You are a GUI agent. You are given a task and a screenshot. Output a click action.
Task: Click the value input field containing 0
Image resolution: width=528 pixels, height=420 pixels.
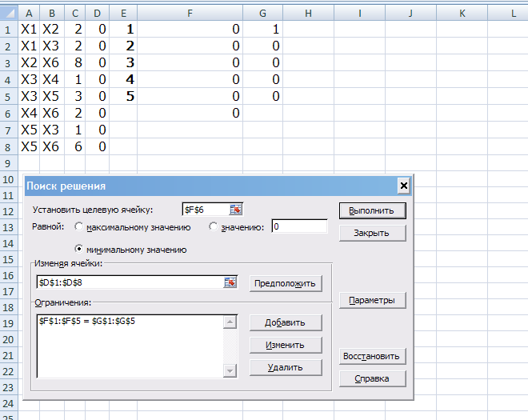coord(299,226)
